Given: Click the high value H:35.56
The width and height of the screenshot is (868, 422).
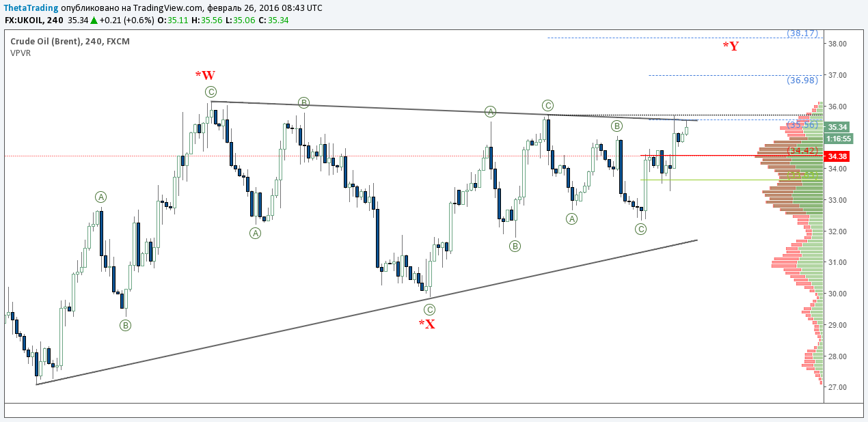Looking at the screenshot, I should (x=206, y=20).
